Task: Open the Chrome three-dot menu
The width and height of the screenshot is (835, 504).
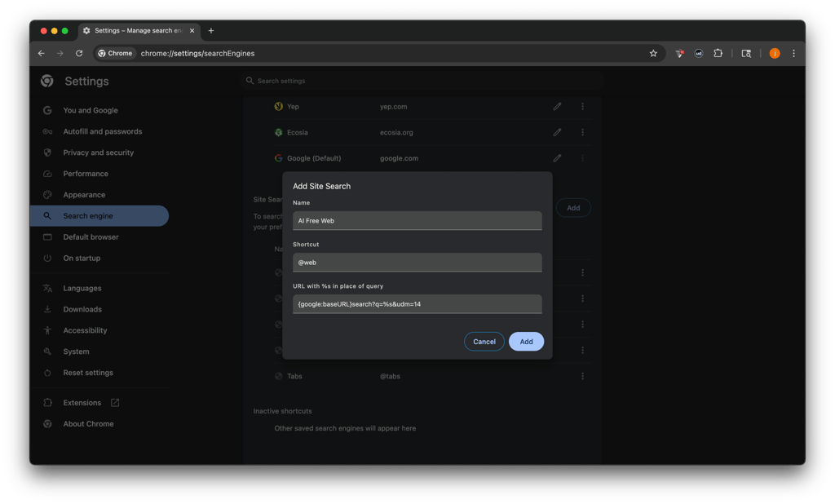Action: pyautogui.click(x=793, y=53)
